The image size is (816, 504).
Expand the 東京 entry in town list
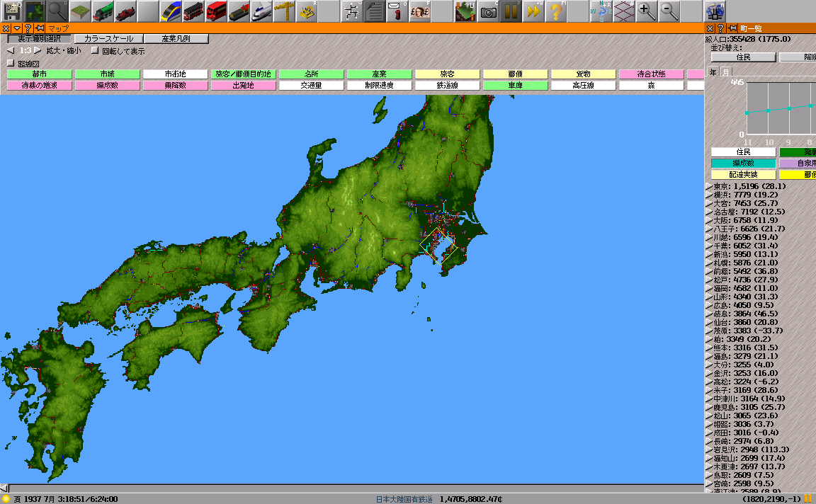pos(709,186)
